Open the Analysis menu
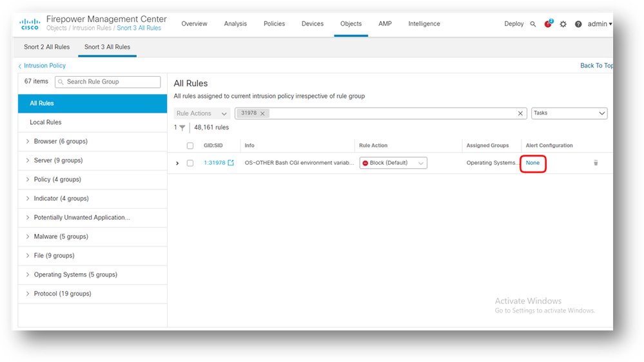644x362 pixels. coord(235,24)
